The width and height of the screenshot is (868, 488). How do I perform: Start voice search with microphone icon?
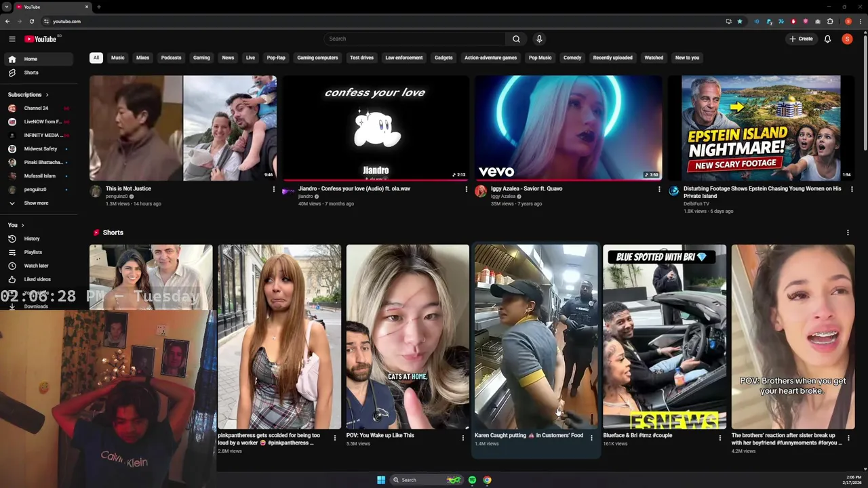pyautogui.click(x=539, y=39)
